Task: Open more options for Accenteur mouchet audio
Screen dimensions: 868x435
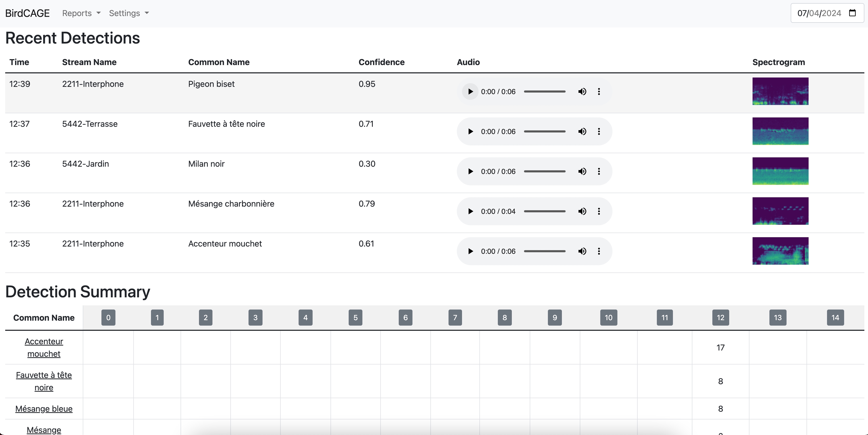Action: point(599,251)
